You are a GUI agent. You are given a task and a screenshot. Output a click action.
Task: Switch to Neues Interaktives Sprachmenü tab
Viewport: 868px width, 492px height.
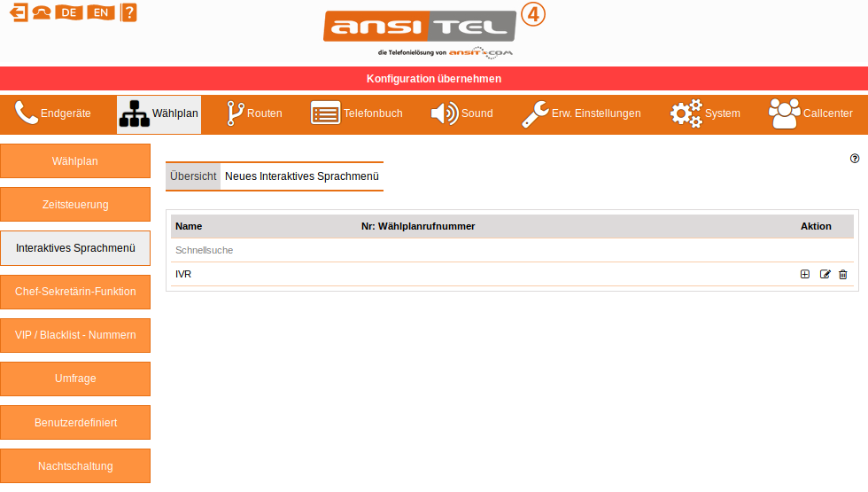coord(302,176)
